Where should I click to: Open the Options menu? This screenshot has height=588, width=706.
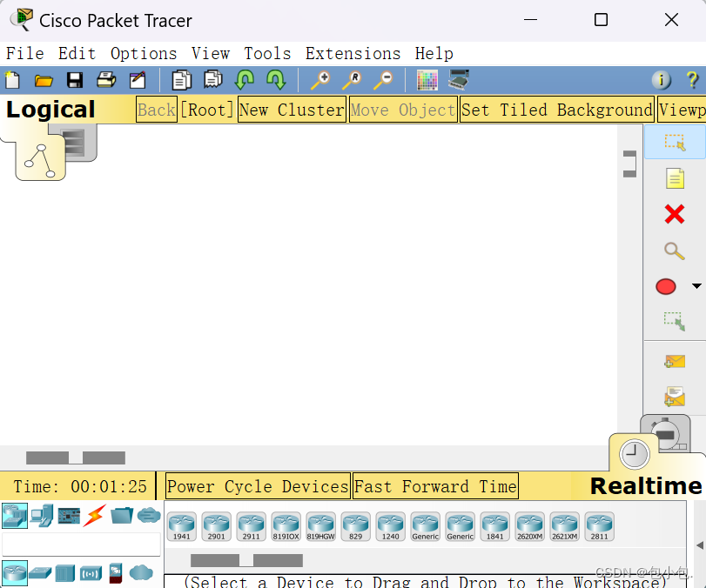click(x=144, y=54)
